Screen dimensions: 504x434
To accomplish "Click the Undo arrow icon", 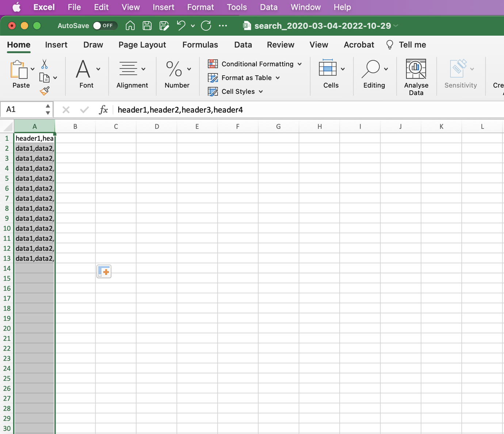I will pos(181,26).
